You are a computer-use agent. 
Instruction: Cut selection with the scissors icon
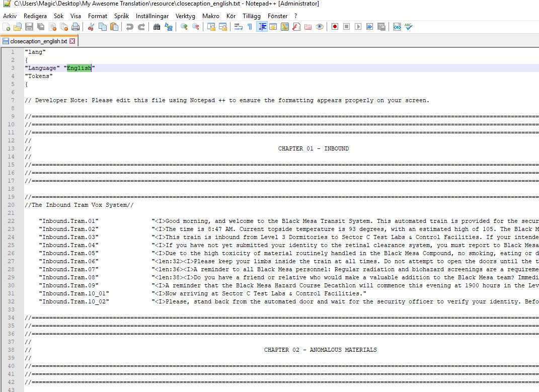[x=91, y=27]
